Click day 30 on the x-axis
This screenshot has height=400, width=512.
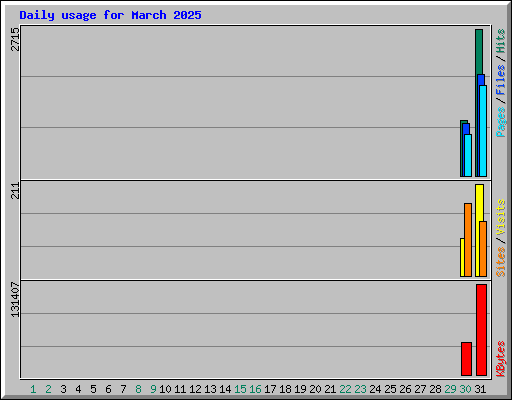(465, 389)
